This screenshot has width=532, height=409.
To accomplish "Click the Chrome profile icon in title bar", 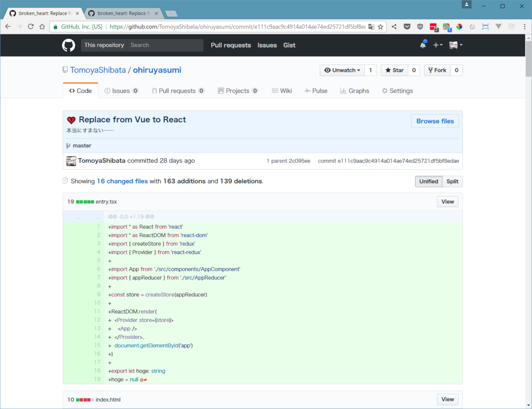I will [x=467, y=4].
